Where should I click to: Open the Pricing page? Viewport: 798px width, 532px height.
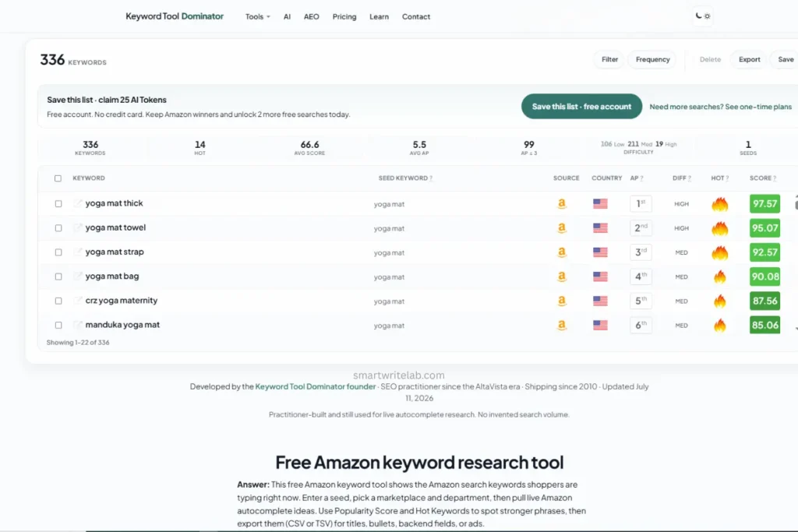(344, 17)
